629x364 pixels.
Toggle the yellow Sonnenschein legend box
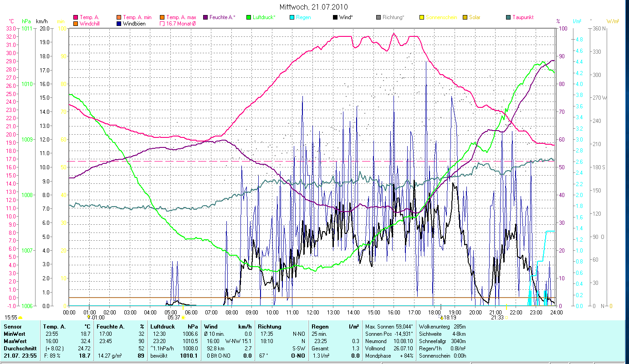(x=422, y=17)
